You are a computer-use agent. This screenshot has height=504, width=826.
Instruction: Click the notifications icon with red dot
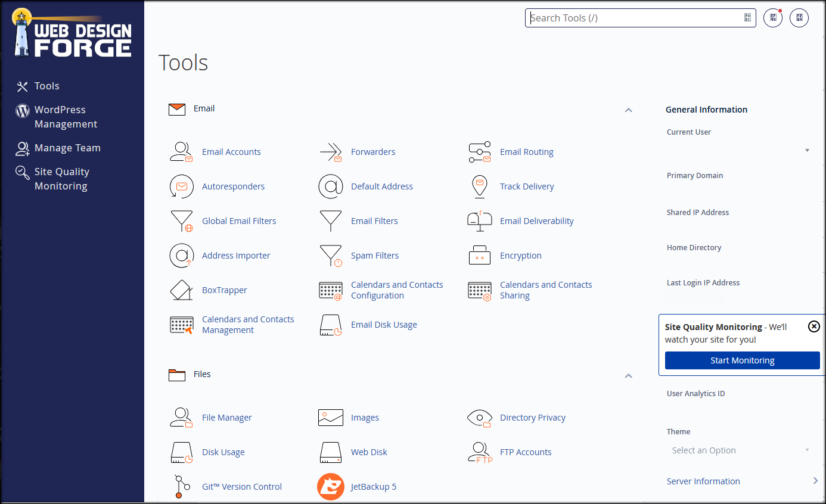[x=773, y=18]
